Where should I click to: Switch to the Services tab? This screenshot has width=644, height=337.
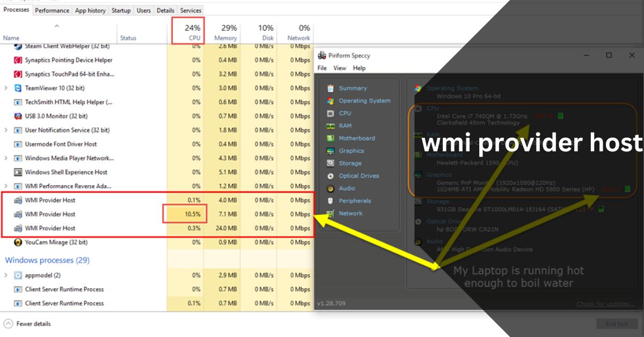pyautogui.click(x=191, y=10)
